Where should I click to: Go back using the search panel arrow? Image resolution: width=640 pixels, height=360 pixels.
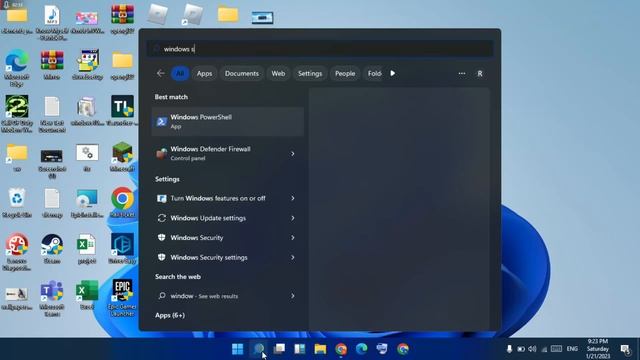pos(161,73)
